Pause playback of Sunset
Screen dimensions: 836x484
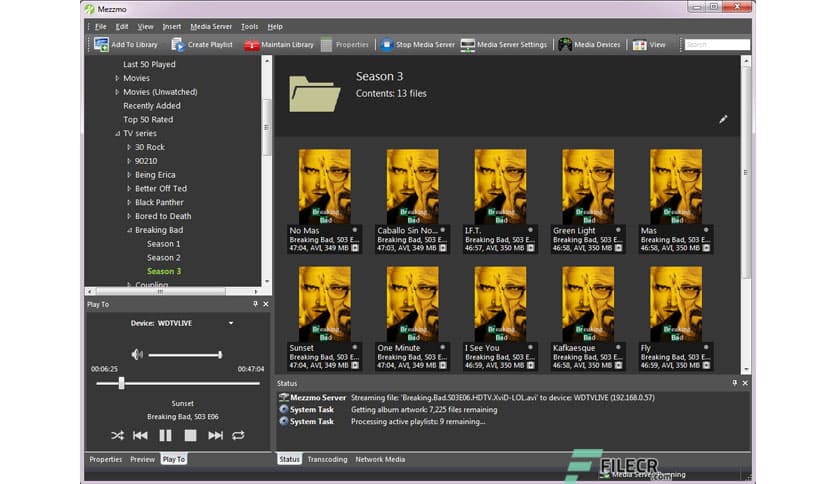[165, 435]
